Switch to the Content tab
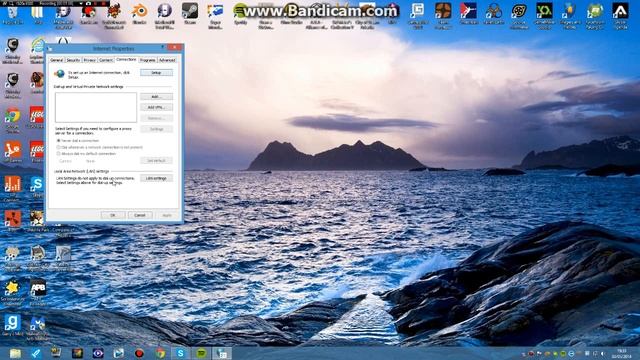 tap(106, 60)
